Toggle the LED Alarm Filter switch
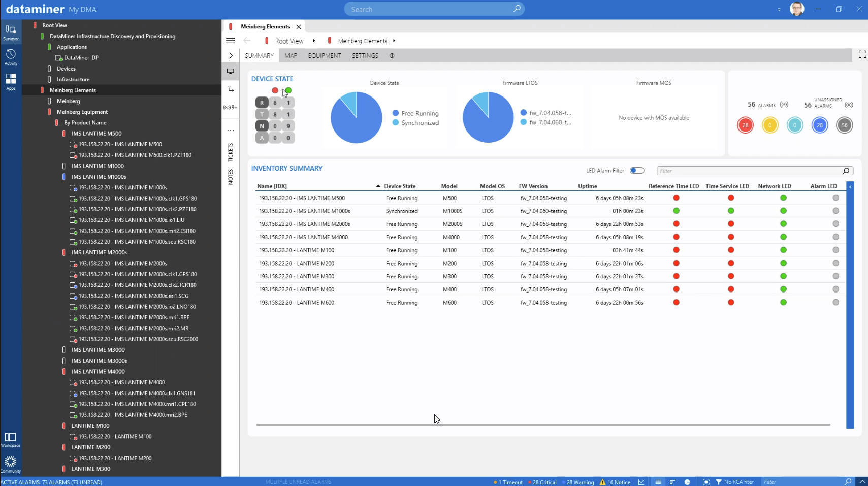 pos(637,171)
